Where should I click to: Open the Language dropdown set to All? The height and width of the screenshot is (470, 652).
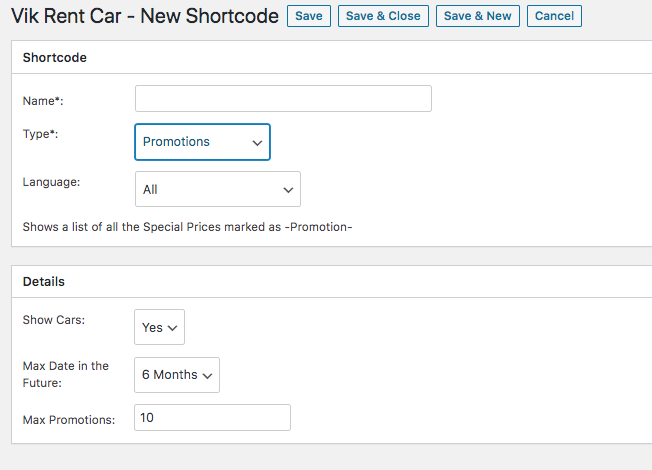click(x=218, y=189)
